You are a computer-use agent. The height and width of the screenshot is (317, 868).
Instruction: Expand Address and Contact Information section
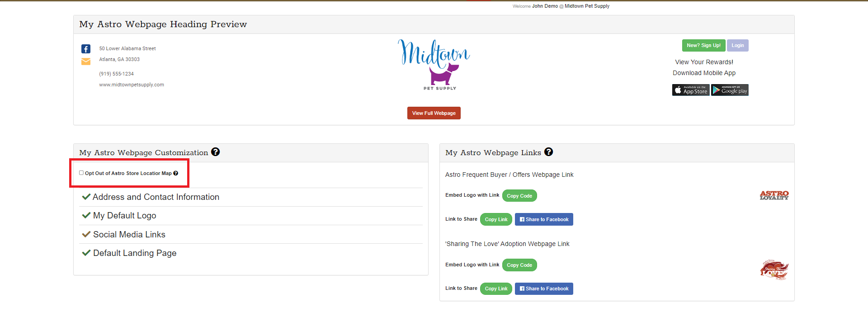pyautogui.click(x=156, y=197)
